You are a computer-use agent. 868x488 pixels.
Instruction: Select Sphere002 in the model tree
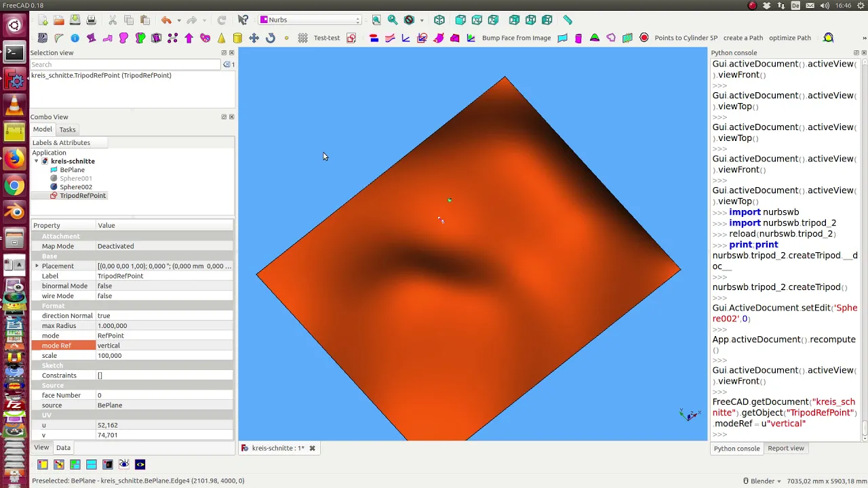(75, 187)
